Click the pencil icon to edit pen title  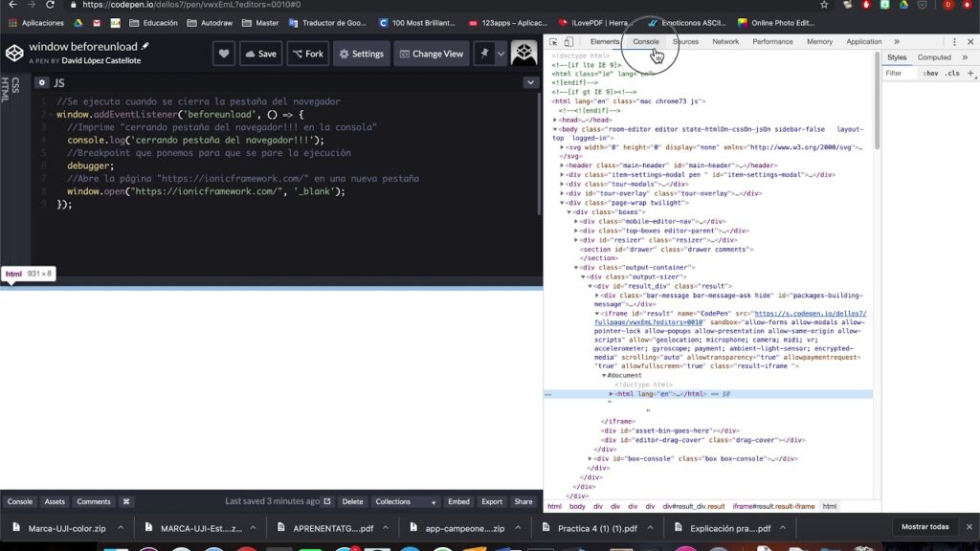click(145, 46)
